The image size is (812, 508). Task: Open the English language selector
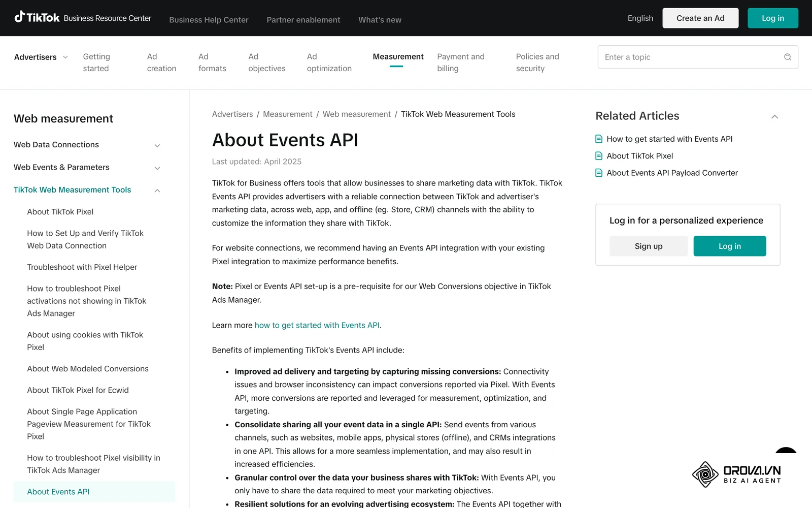click(640, 18)
